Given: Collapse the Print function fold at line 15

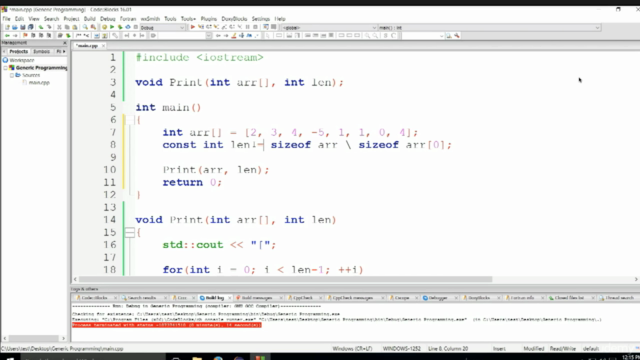Looking at the screenshot, I should pyautogui.click(x=129, y=232).
